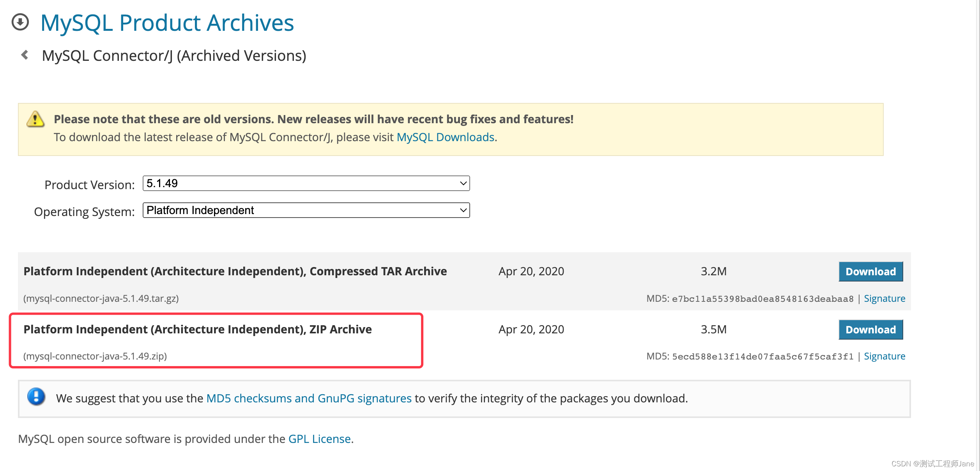This screenshot has height=471, width=980.
Task: Download the ZIP Archive
Action: point(870,329)
